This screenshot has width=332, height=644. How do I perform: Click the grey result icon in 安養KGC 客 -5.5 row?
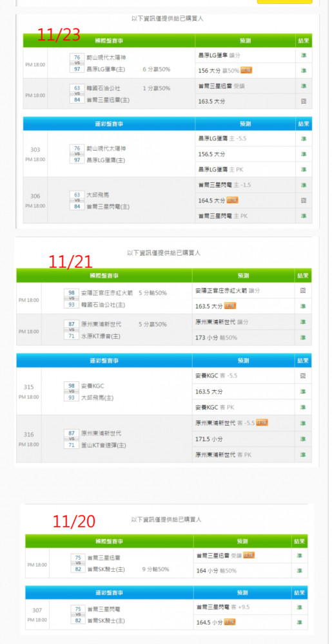[303, 376]
